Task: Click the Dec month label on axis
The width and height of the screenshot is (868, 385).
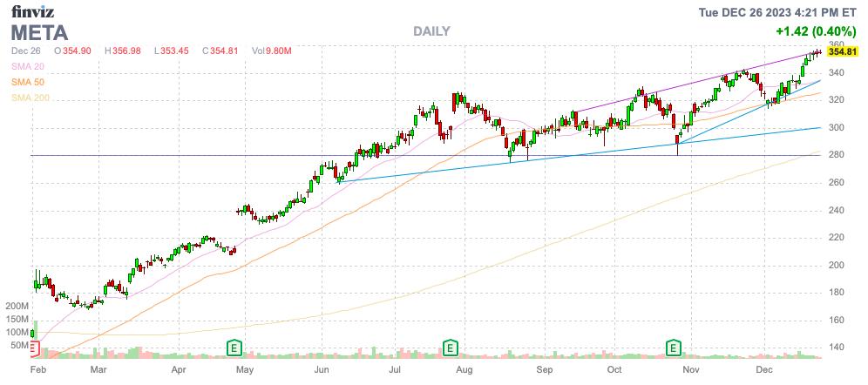Action: click(x=764, y=368)
